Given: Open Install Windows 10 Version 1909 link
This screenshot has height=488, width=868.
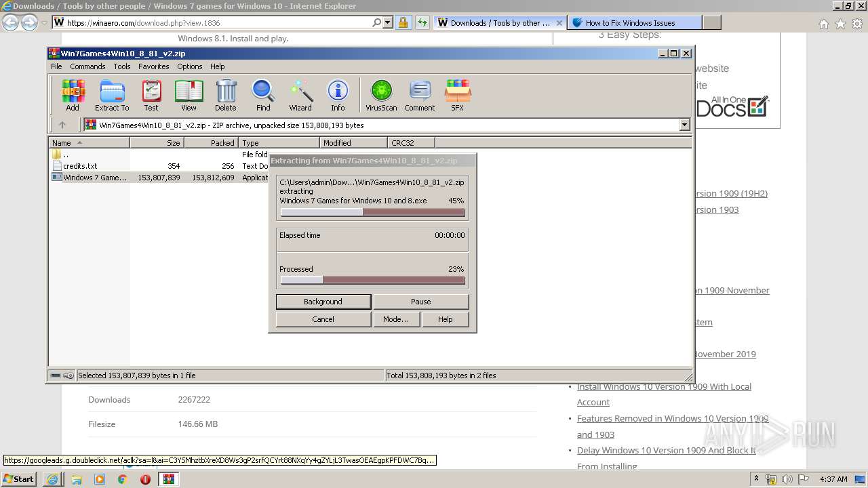Looking at the screenshot, I should [x=664, y=394].
